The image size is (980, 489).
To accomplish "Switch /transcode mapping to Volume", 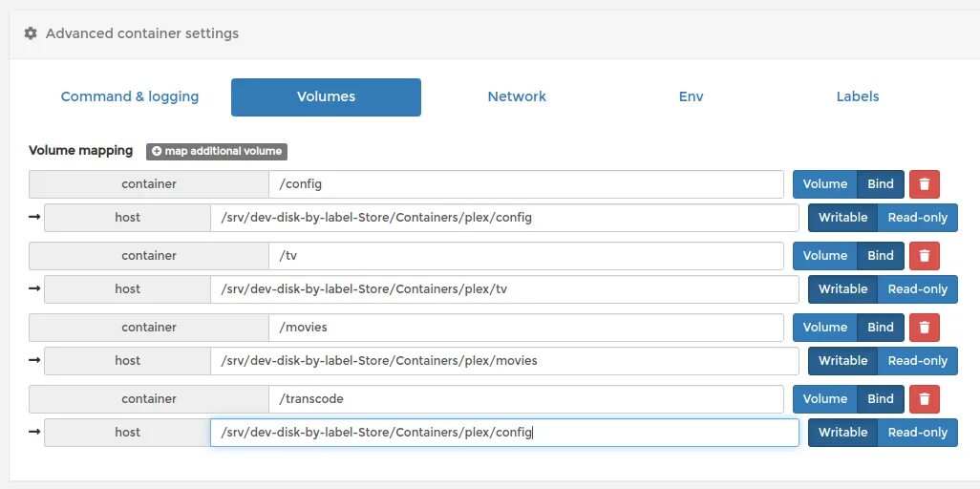I will 824,399.
